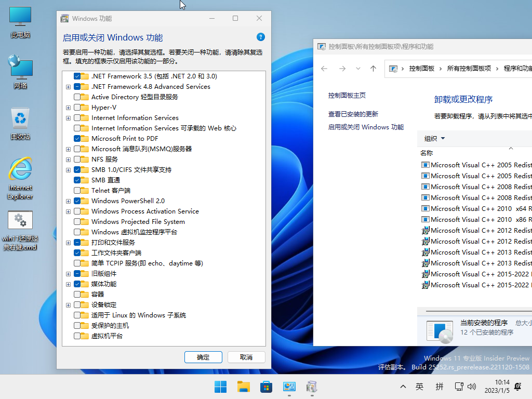
Task: Expand the Device Lockdown node
Action: coord(68,305)
